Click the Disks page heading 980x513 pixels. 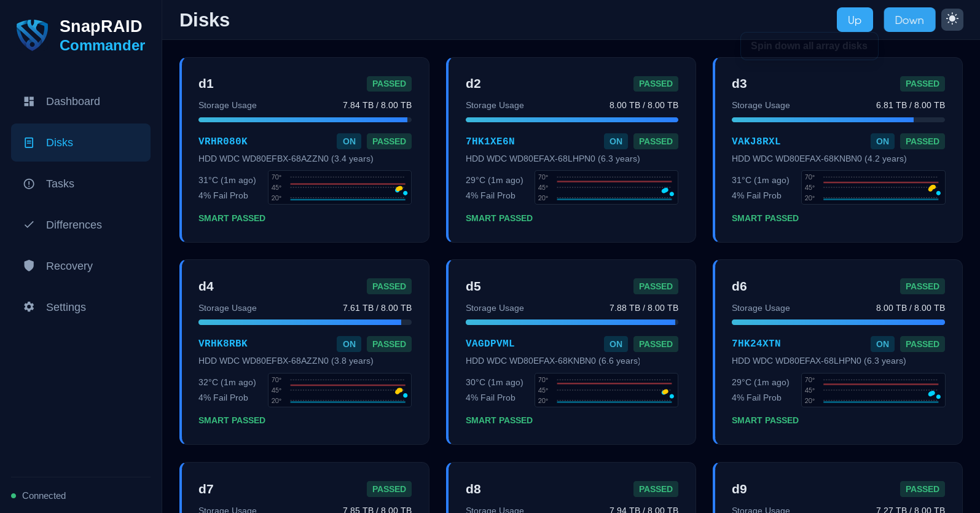205,20
